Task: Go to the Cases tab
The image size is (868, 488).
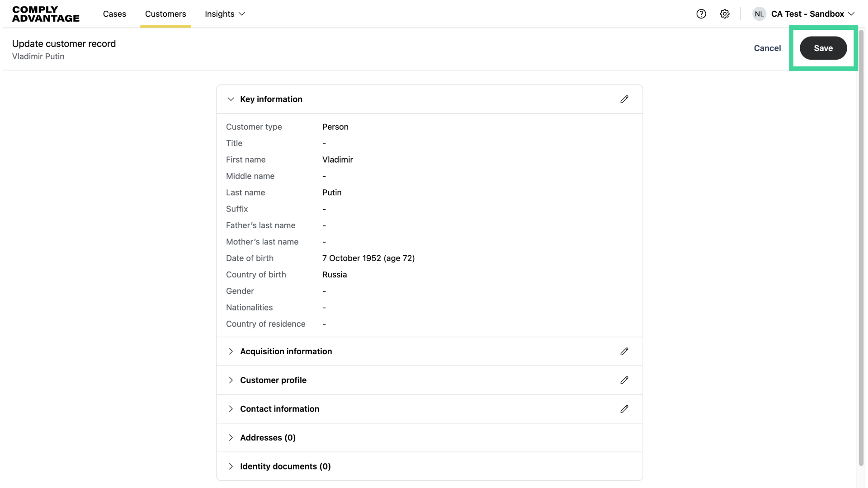Action: (x=114, y=14)
